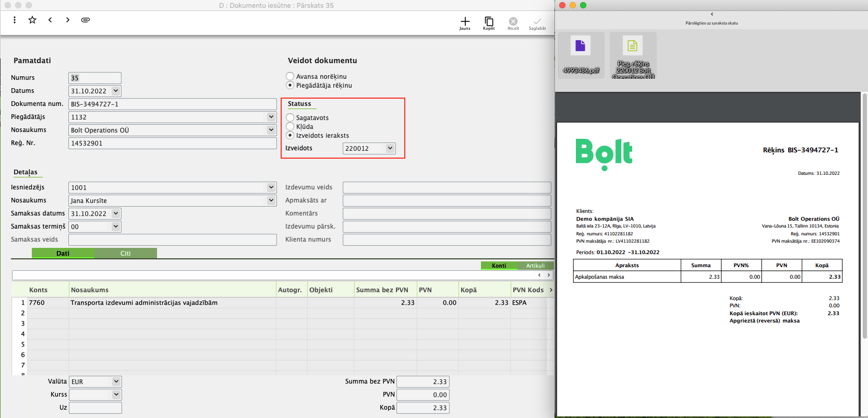Expand the Valūta EUR dropdown

(116, 381)
